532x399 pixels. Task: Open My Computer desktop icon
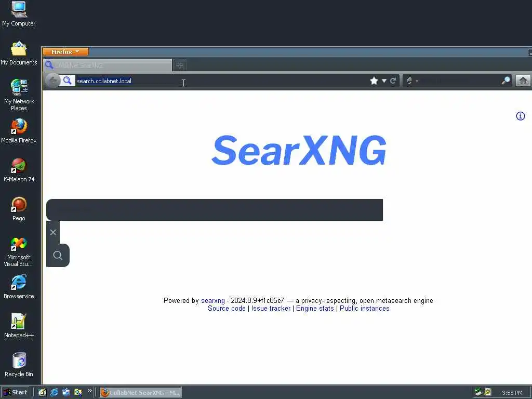[19, 14]
